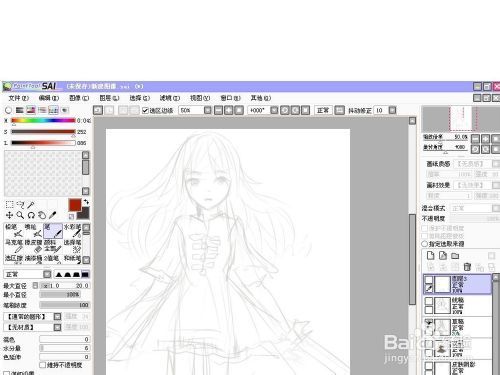Viewport: 500px width, 375px height.
Task: Delete the layer with trash icon
Action: 467,267
